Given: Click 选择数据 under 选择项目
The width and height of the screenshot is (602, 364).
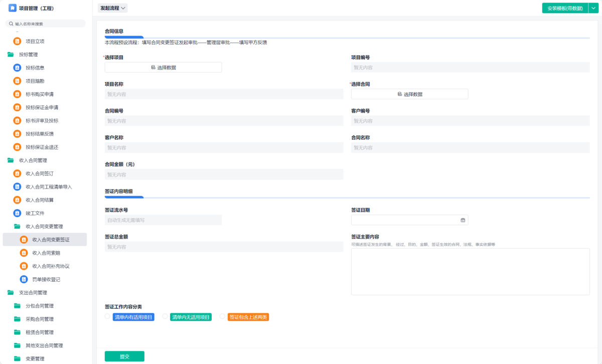Looking at the screenshot, I should (x=163, y=68).
